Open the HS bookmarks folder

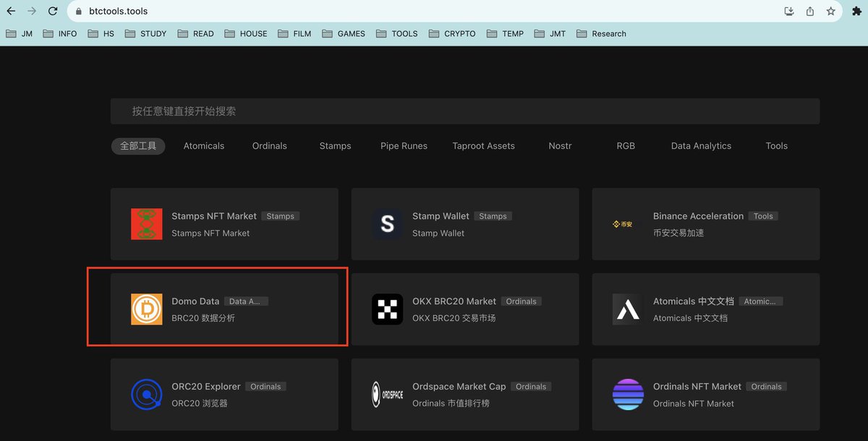click(101, 33)
